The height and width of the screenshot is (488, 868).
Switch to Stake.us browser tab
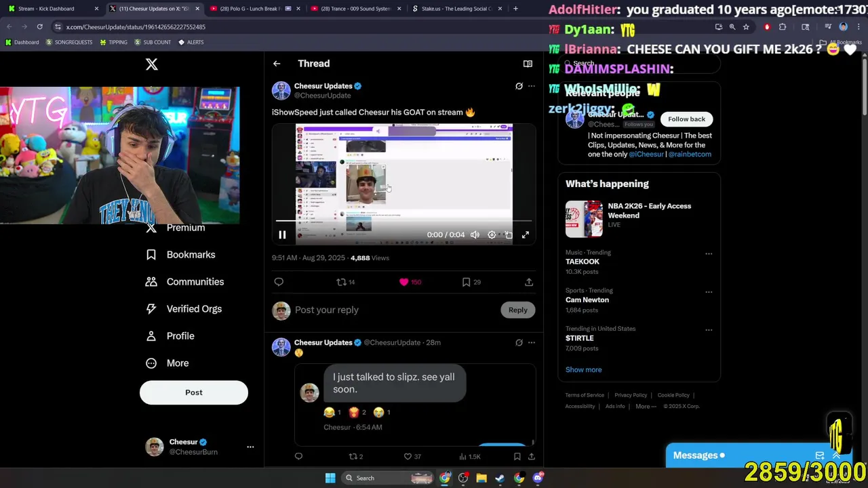coord(456,9)
